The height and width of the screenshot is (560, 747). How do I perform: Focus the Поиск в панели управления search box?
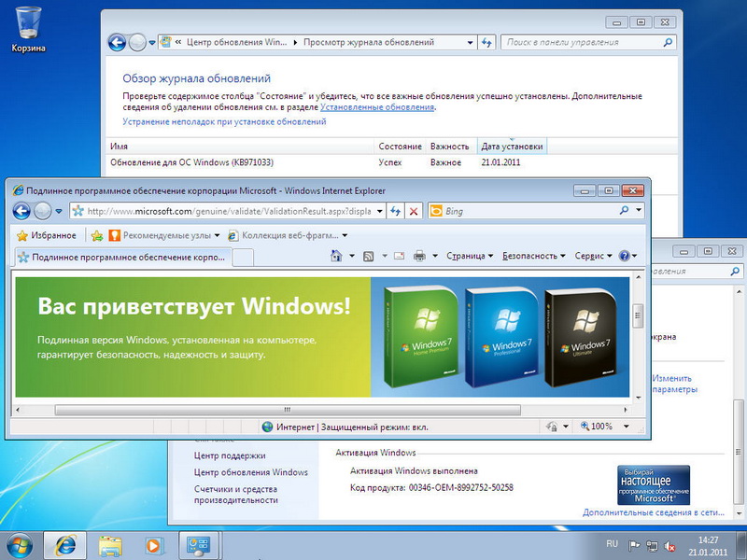pyautogui.click(x=582, y=42)
